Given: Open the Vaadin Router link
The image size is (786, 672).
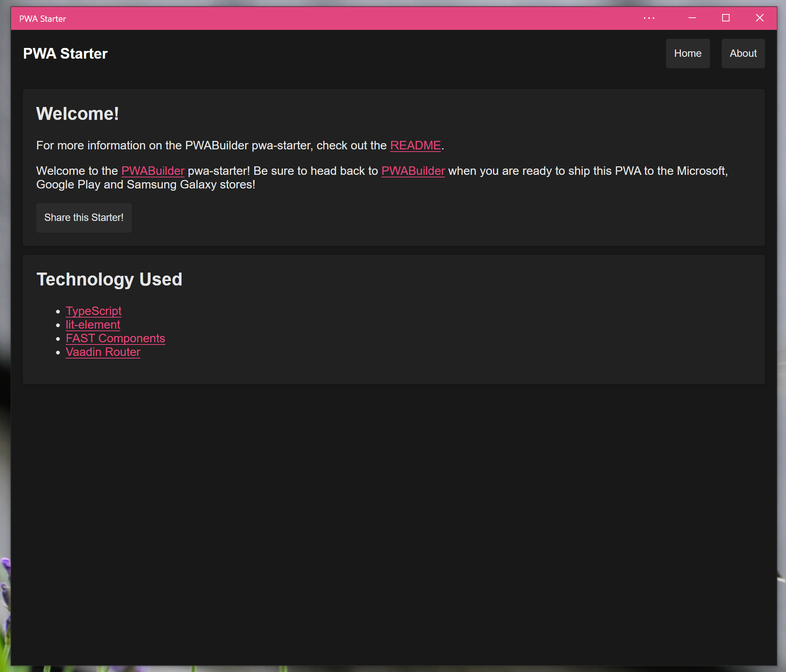Looking at the screenshot, I should click(x=103, y=352).
